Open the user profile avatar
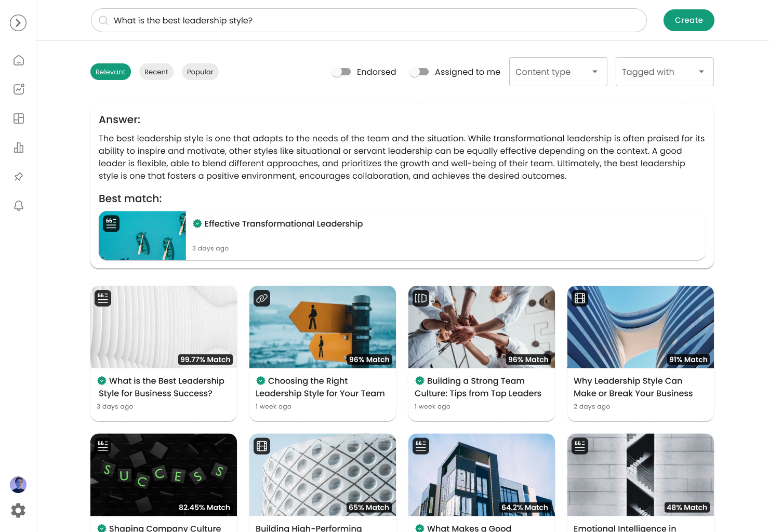The width and height of the screenshot is (769, 532). [x=18, y=485]
